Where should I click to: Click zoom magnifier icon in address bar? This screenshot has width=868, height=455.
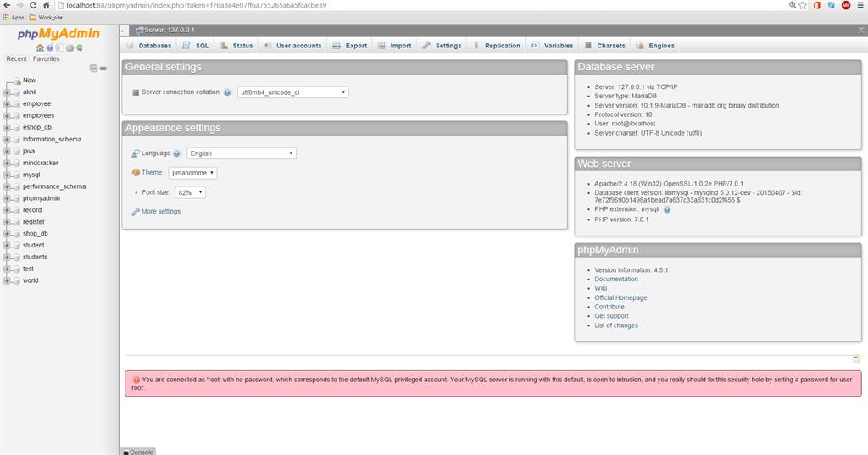(x=793, y=5)
